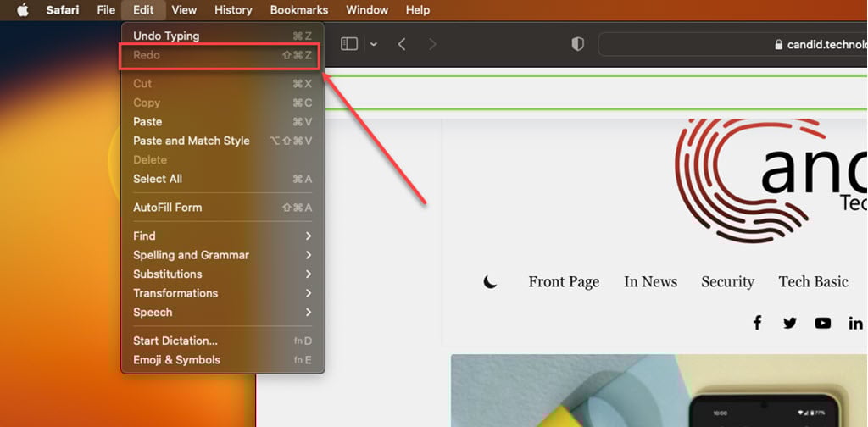Open the Security section link
The width and height of the screenshot is (868, 427).
[727, 281]
